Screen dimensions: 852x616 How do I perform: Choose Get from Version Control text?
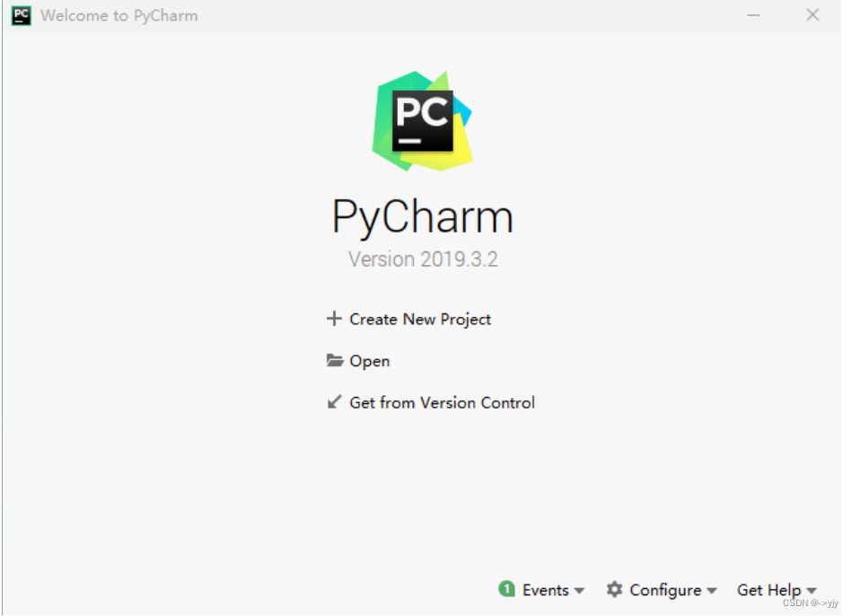tap(443, 403)
